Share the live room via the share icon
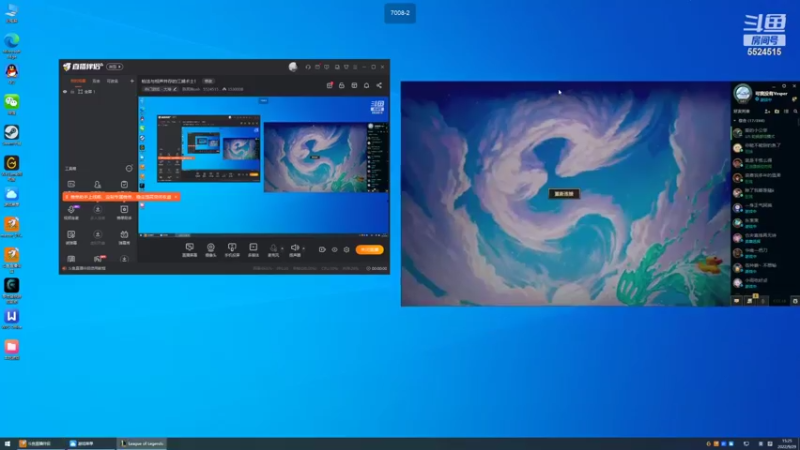 (379, 85)
